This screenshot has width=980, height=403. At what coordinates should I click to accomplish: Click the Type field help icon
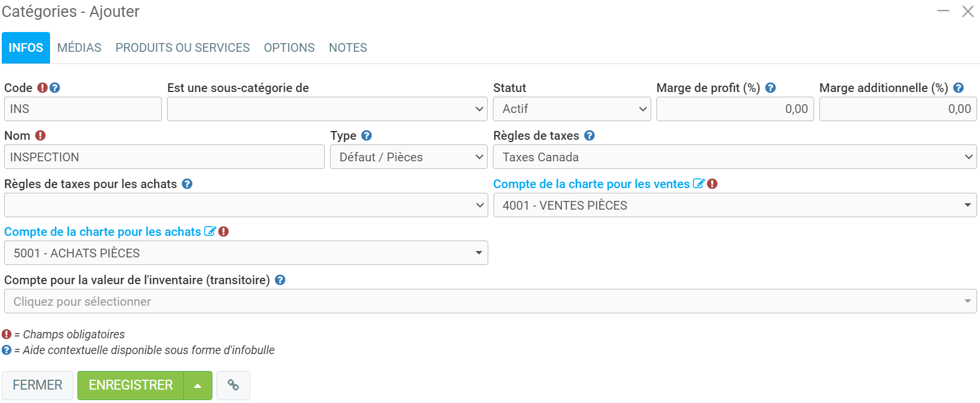point(366,136)
